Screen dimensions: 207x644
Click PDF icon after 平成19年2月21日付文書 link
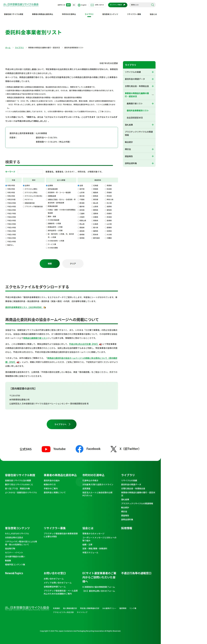point(100,344)
